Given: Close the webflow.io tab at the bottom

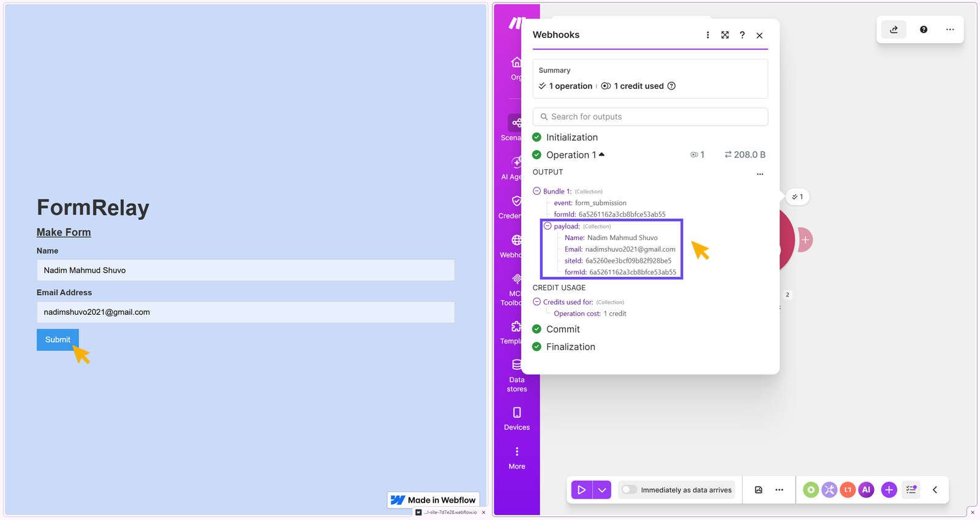Looking at the screenshot, I should [x=483, y=513].
